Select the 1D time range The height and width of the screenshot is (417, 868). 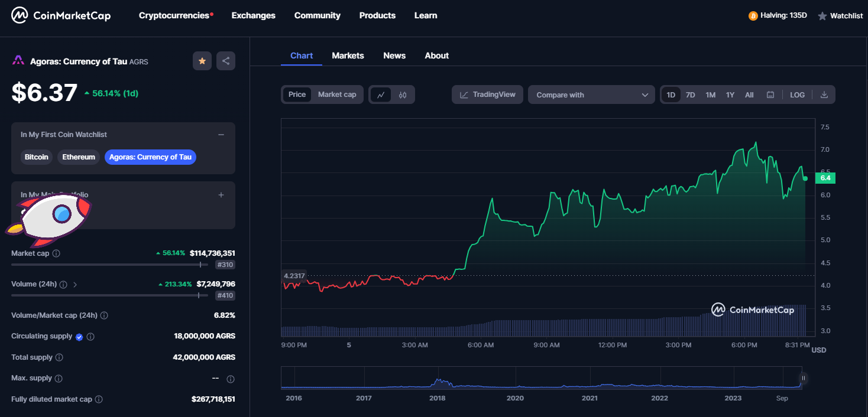click(x=671, y=95)
